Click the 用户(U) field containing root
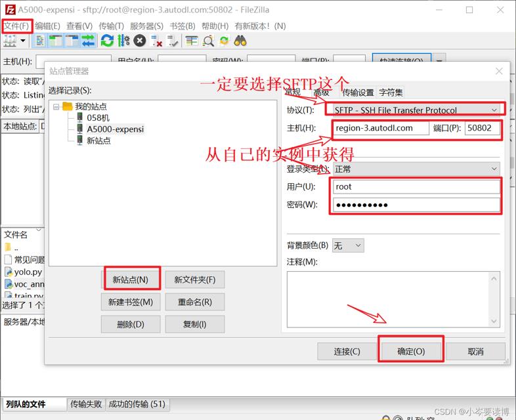Image resolution: width=516 pixels, height=420 pixels. pos(417,187)
